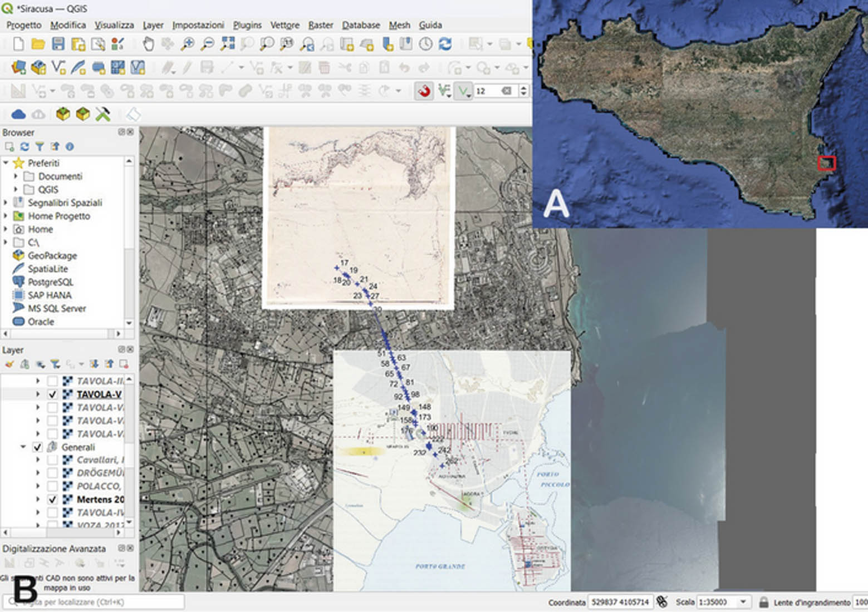Open the Vettore menu
The width and height of the screenshot is (868, 612).
(x=285, y=25)
